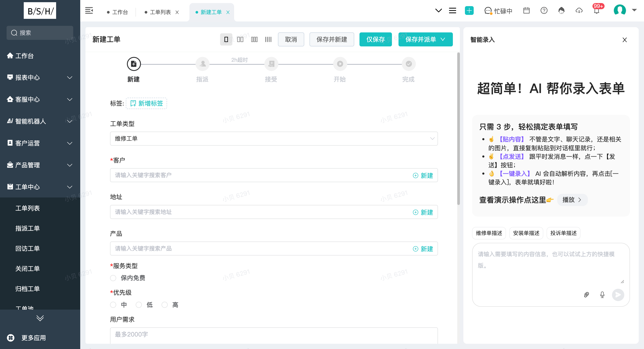Collapse the sidebar with the menu-fold icon
Viewport: 644px width, 349px height.
[x=89, y=11]
